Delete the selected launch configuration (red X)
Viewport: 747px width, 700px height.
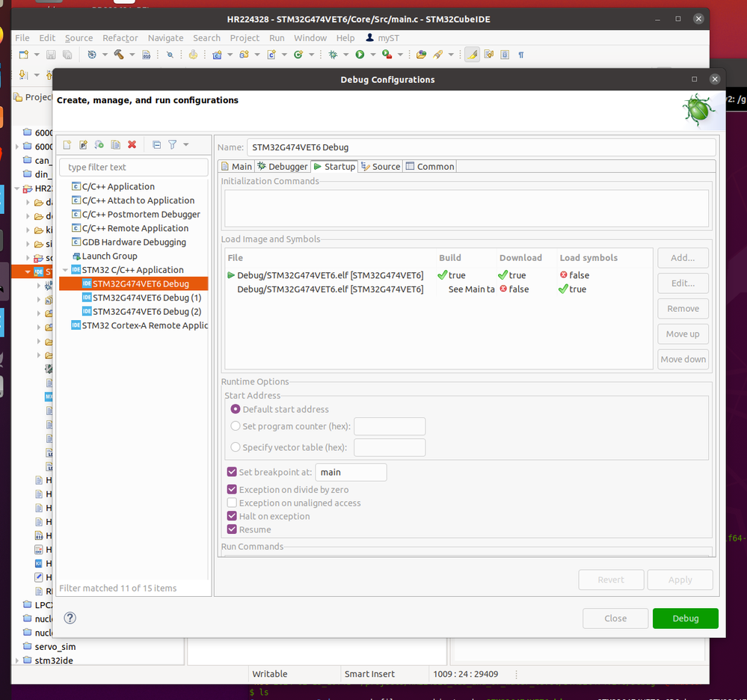(132, 145)
